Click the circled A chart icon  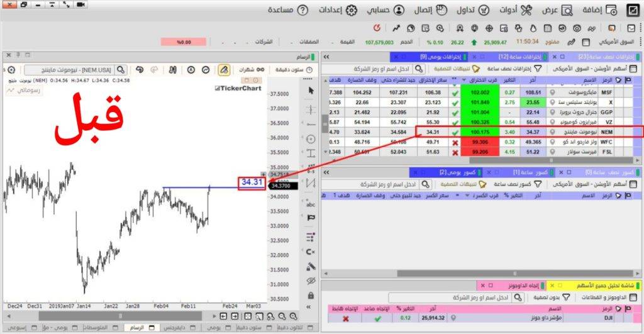pos(191,70)
